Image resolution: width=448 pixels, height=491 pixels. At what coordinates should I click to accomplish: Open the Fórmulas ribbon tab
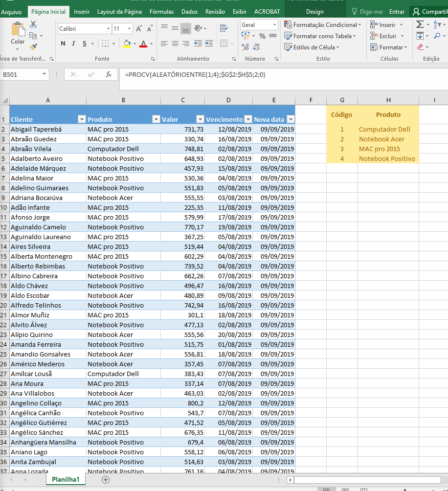tap(161, 12)
